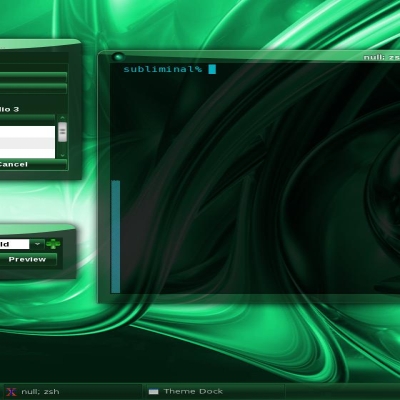Open the dropdown arrow beside the text field
The image size is (400, 400).
37,244
